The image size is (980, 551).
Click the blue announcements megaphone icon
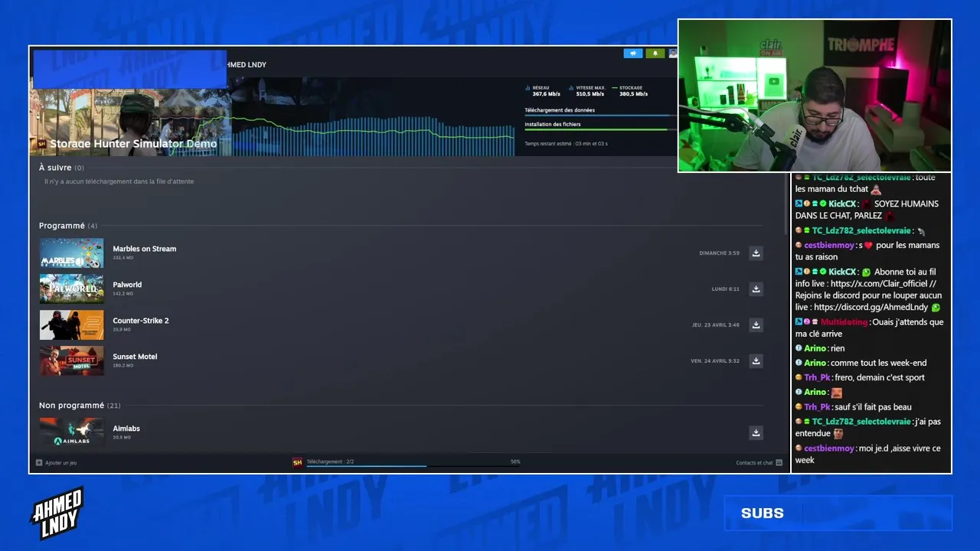pos(633,54)
